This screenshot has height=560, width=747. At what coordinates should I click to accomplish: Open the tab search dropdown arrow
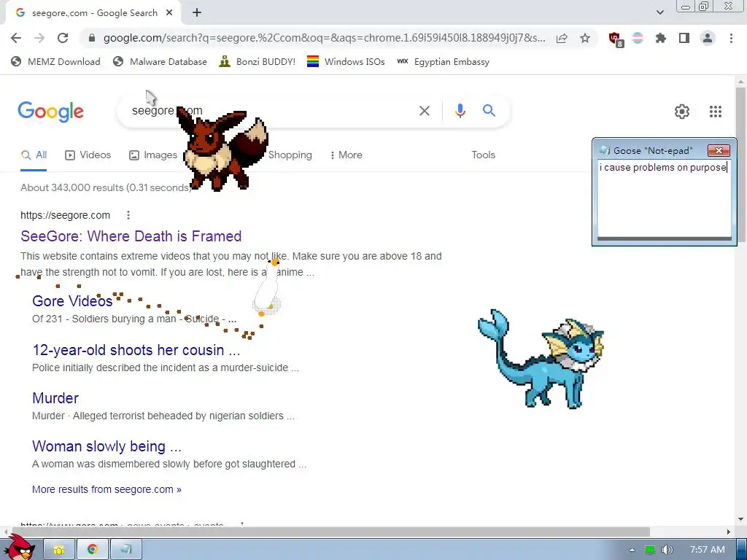(x=659, y=12)
